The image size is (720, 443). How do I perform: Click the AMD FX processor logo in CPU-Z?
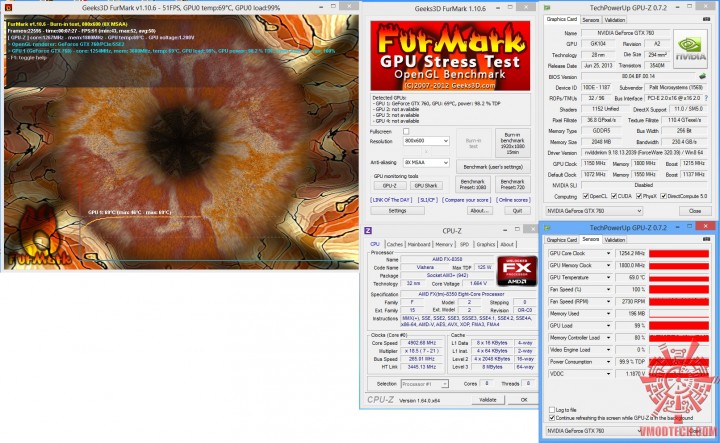point(517,271)
